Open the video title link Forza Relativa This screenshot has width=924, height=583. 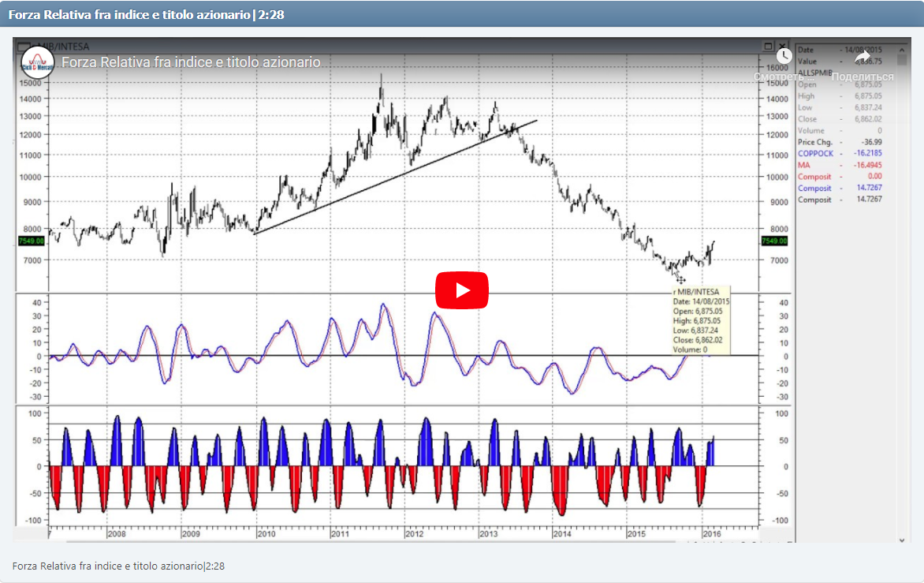tap(191, 62)
